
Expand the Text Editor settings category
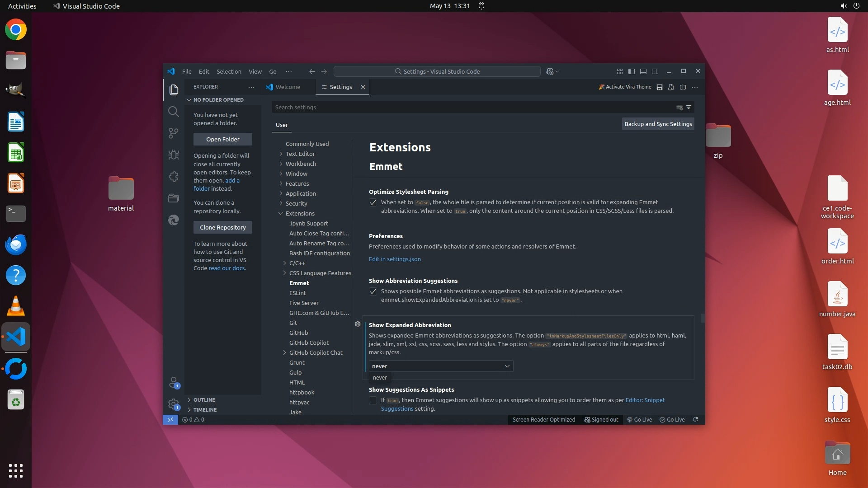point(300,154)
